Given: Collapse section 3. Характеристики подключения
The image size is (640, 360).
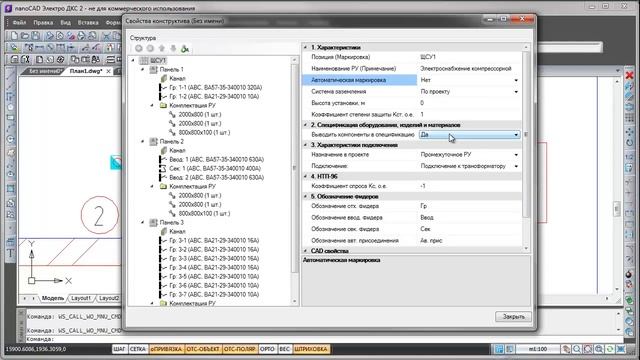Looking at the screenshot, I should pyautogui.click(x=305, y=145).
